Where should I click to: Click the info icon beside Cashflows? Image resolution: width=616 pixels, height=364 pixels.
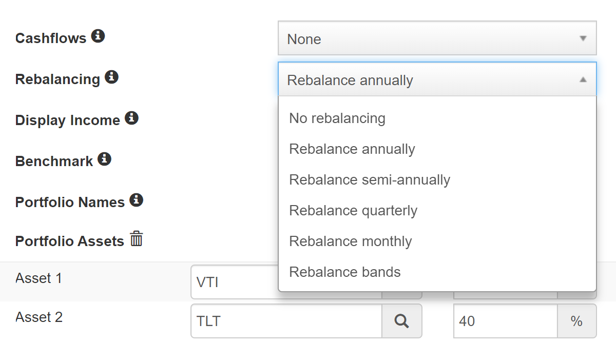click(98, 36)
